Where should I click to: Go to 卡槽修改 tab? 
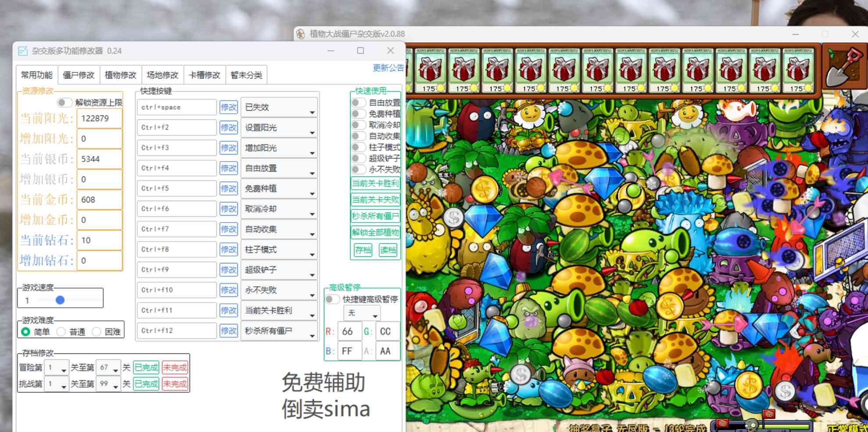204,75
